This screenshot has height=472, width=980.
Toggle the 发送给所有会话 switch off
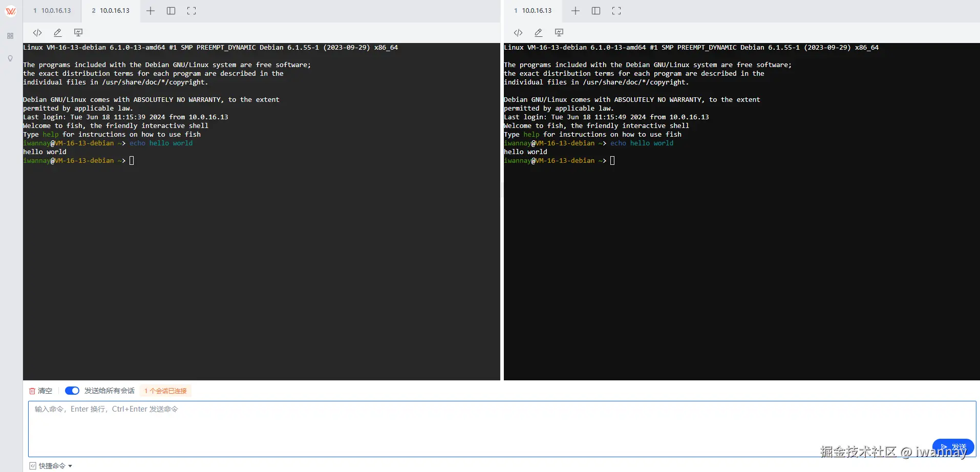click(x=72, y=390)
